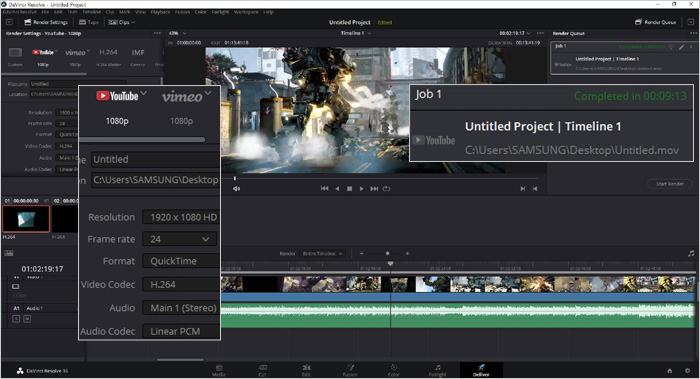
Task: Stop playback in the viewer
Action: pyautogui.click(x=350, y=189)
